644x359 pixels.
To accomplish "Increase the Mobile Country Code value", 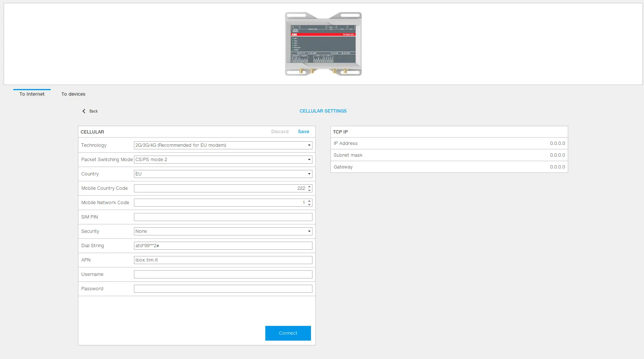I will coord(309,186).
